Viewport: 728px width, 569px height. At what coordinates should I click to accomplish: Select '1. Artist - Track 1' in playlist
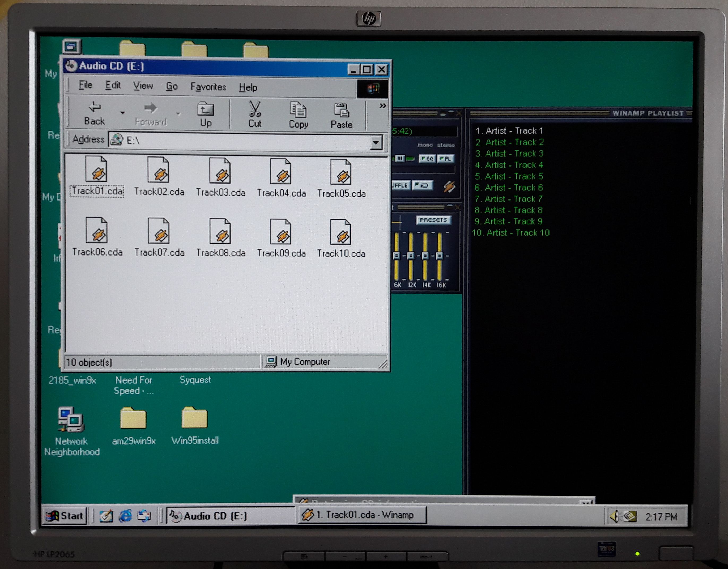[x=509, y=131]
